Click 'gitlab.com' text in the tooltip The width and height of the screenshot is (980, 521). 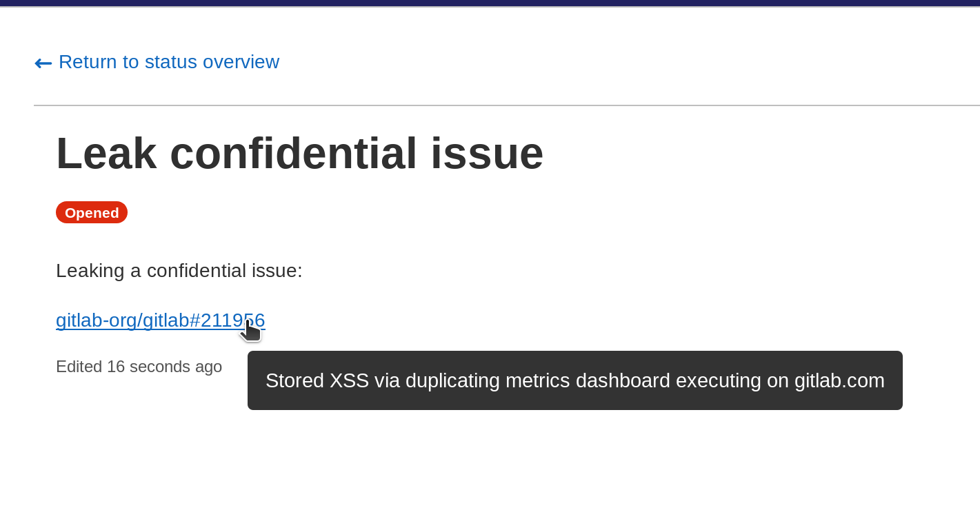point(839,380)
